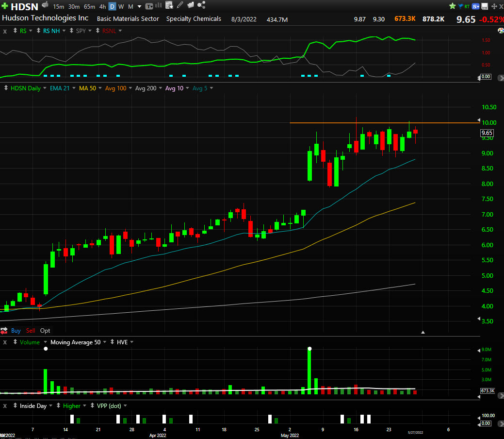Image resolution: width=504 pixels, height=439 pixels.
Task: Click the Buy button
Action: [x=16, y=331]
